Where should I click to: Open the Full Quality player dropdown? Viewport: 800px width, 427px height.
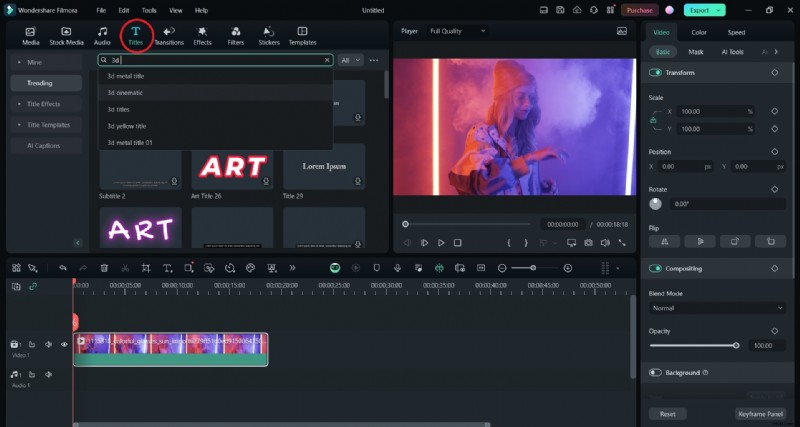pyautogui.click(x=457, y=31)
